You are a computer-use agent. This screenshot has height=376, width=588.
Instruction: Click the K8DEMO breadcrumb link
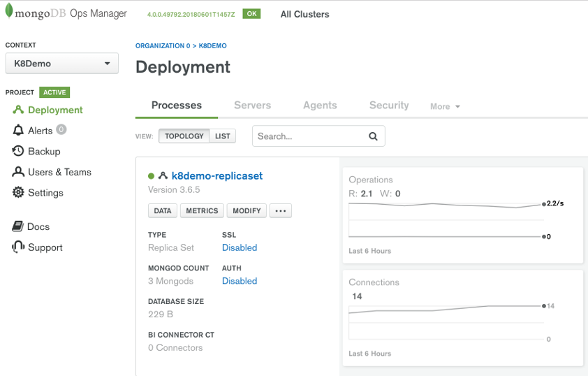pos(212,46)
